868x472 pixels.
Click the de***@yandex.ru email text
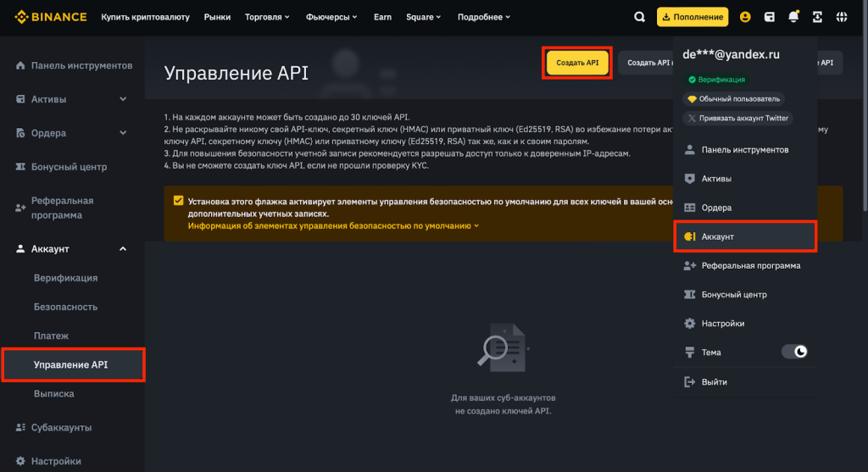click(x=731, y=54)
